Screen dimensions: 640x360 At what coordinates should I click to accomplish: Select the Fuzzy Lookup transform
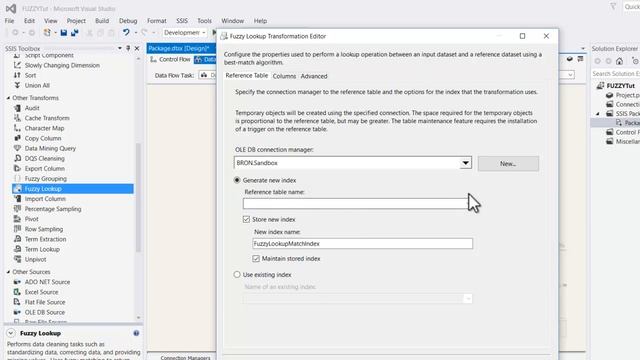click(x=73, y=189)
